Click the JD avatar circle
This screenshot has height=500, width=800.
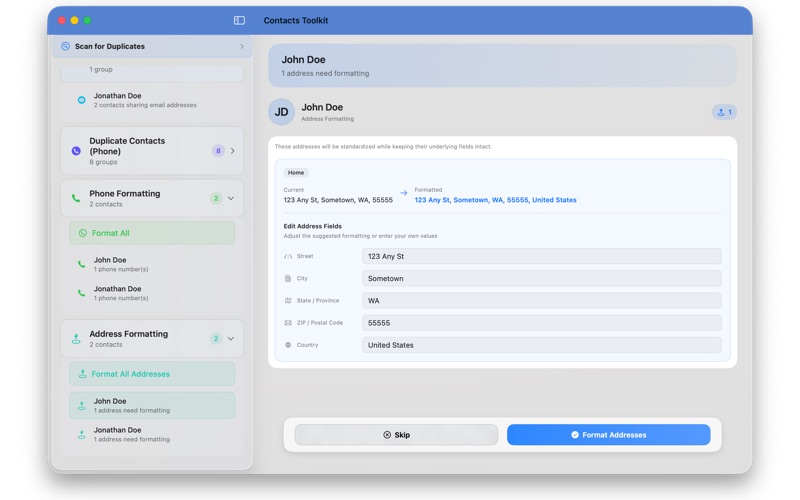click(x=282, y=112)
